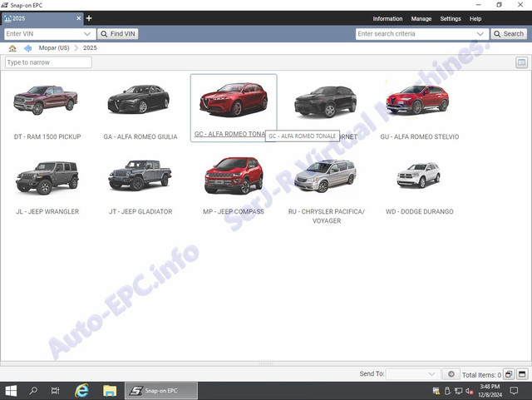Image resolution: width=532 pixels, height=400 pixels.
Task: Go back using the blue arrow icon
Action: [27, 48]
